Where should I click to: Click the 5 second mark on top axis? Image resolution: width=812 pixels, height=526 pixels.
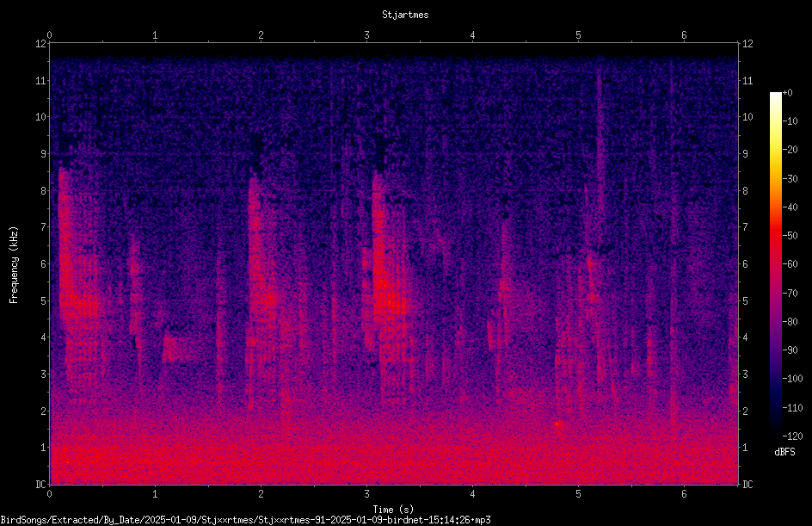point(578,35)
